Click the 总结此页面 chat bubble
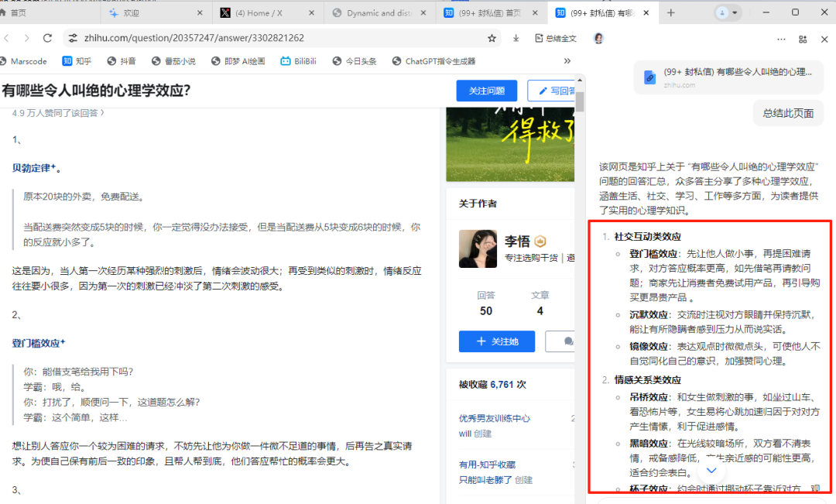The height and width of the screenshot is (504, 836). 788,113
